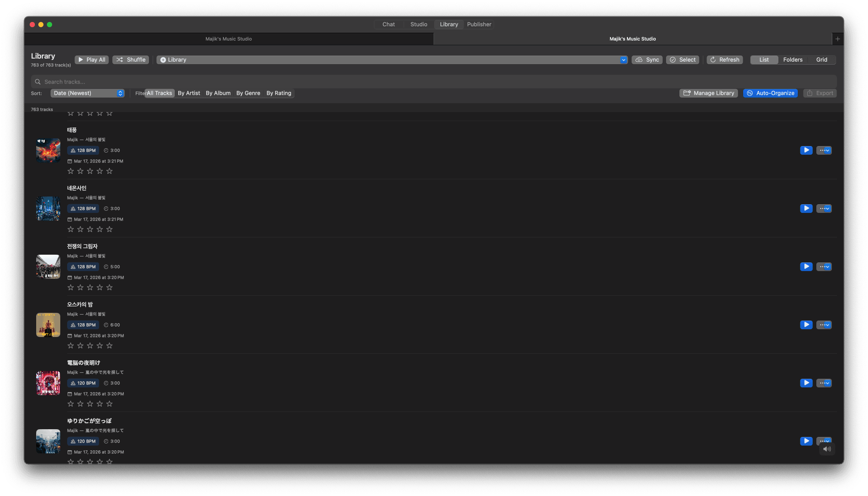Rate 電脳の夜明け four stars

tap(99, 404)
